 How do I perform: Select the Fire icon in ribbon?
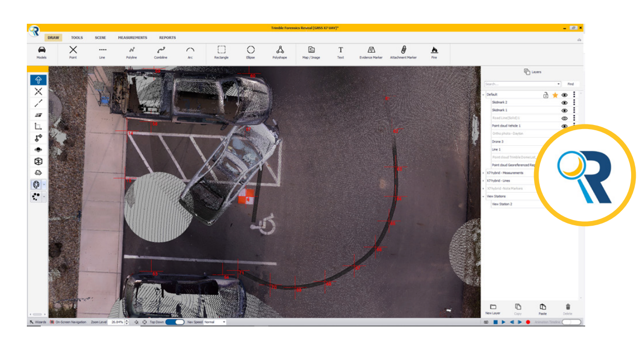tap(434, 52)
